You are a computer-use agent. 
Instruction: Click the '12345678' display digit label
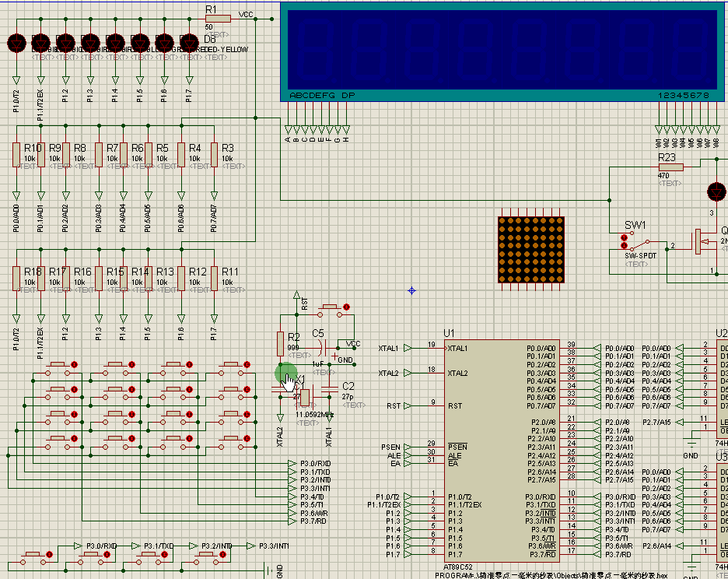pyautogui.click(x=684, y=95)
